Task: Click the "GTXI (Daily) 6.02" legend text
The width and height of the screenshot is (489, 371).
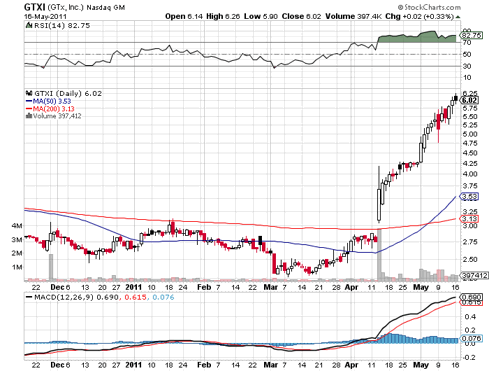Action: pos(68,93)
